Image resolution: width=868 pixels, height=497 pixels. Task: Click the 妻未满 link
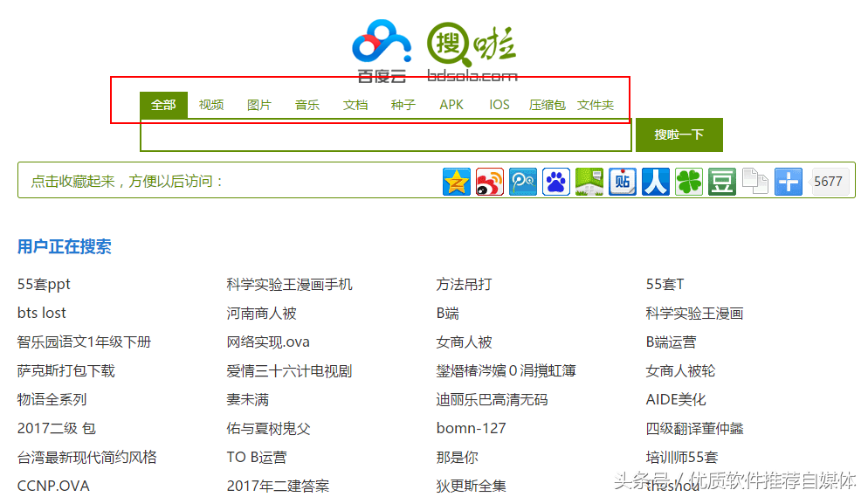(247, 399)
